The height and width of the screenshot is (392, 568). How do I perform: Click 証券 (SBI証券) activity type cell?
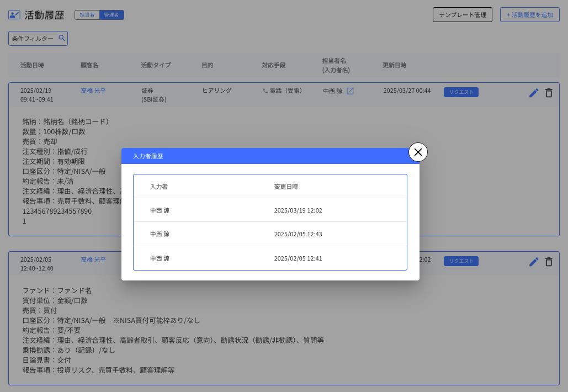(154, 95)
